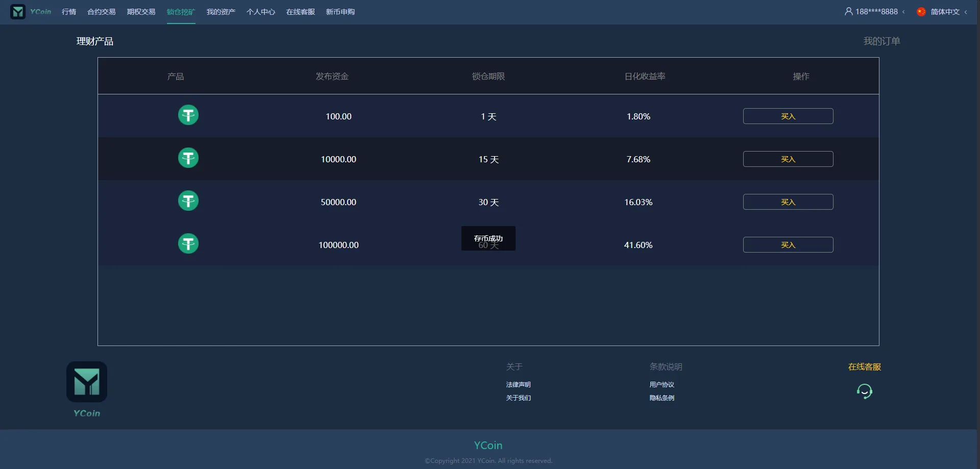Screen dimensions: 980x469
Task: Dismiss the 存币成功 toast message
Action: [x=488, y=238]
